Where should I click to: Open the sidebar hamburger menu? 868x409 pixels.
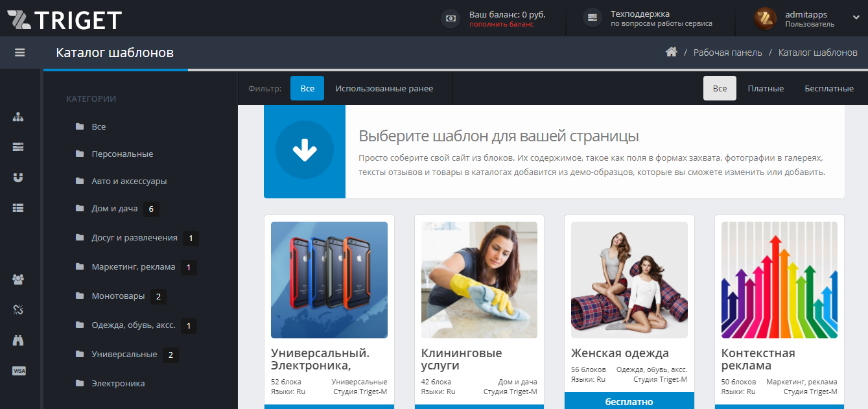(20, 52)
